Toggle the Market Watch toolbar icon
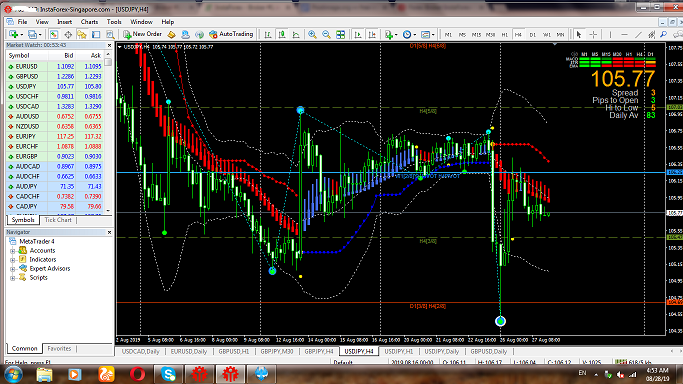This screenshot has width=683, height=384. [54, 34]
